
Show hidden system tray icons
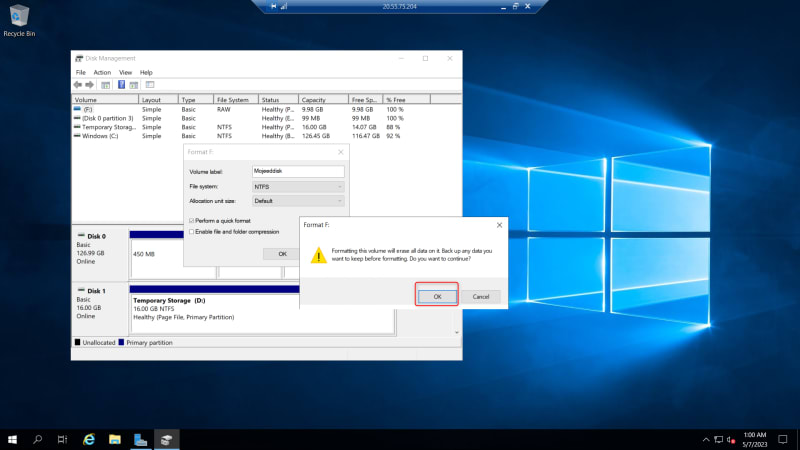(x=706, y=439)
